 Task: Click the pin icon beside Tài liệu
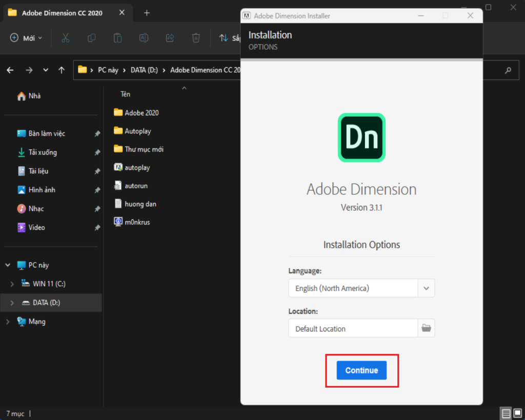point(97,171)
